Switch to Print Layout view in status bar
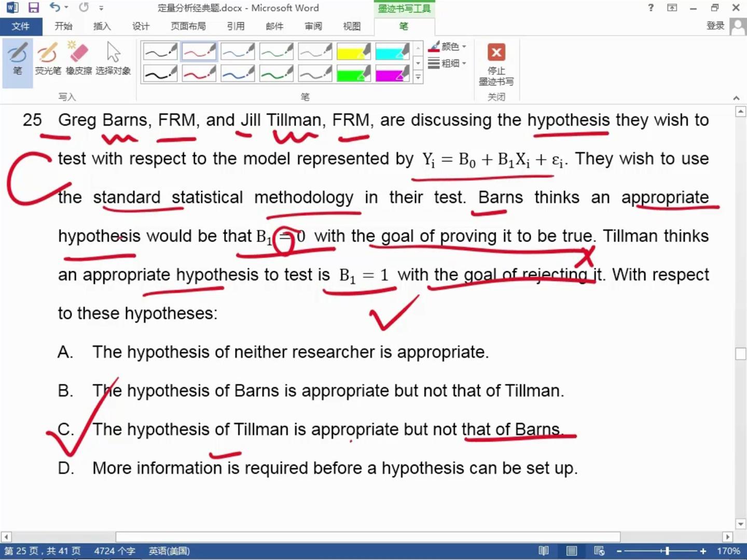The height and width of the screenshot is (560, 747). pos(571,551)
